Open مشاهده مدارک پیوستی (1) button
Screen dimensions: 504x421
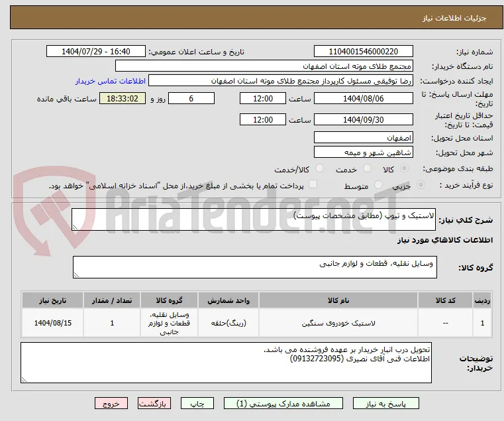tap(283, 403)
